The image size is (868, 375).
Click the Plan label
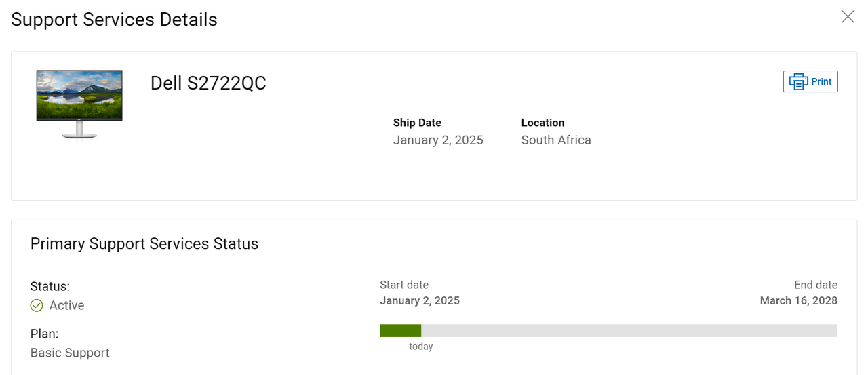coord(44,334)
